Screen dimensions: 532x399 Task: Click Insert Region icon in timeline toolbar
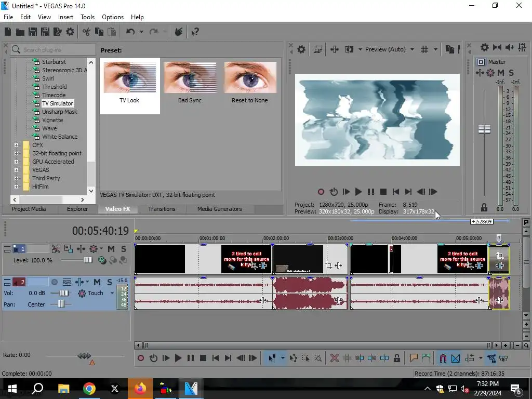pos(426,358)
